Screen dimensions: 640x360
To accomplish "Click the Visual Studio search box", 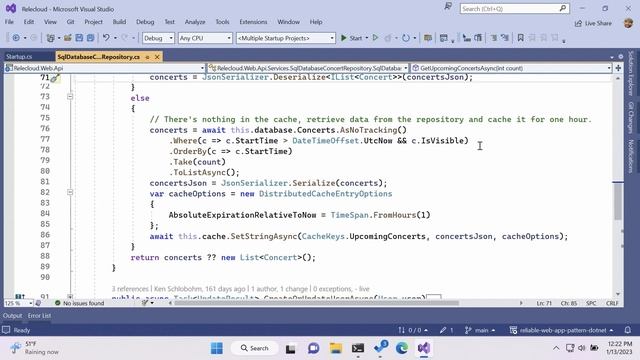I will coord(514,9).
